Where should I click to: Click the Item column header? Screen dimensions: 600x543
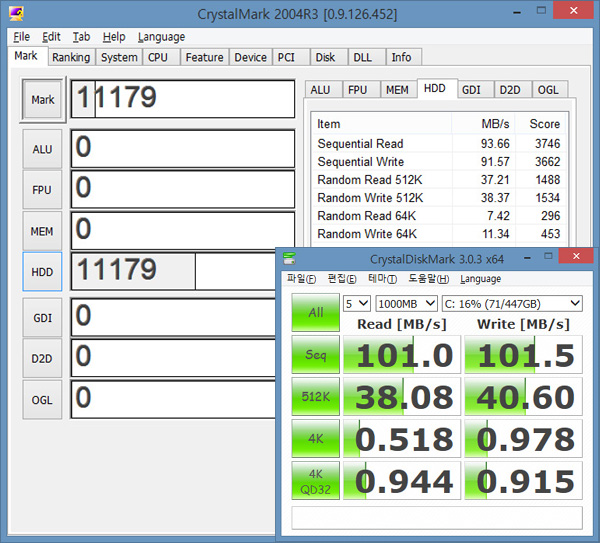pos(382,124)
